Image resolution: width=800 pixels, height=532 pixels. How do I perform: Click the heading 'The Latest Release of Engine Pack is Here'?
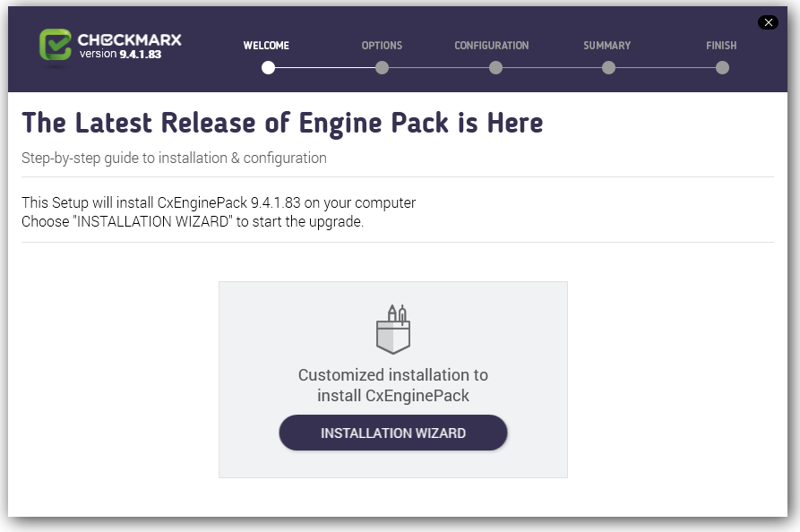click(x=282, y=123)
